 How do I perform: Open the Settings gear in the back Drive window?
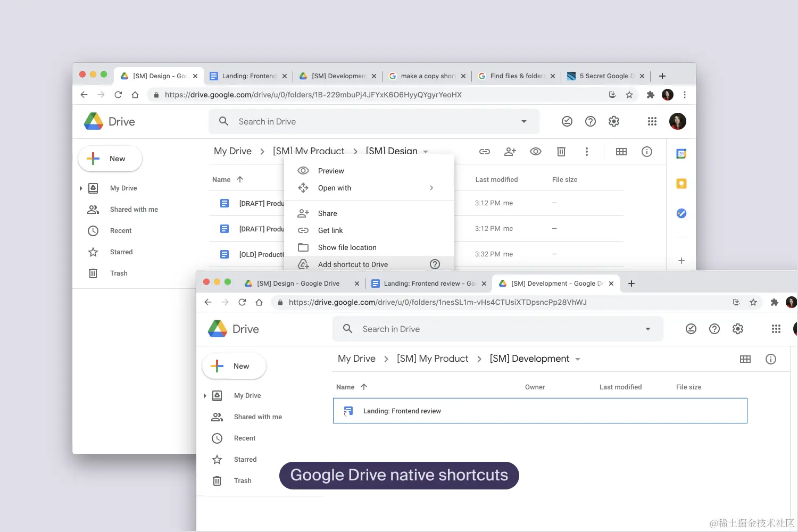614,121
